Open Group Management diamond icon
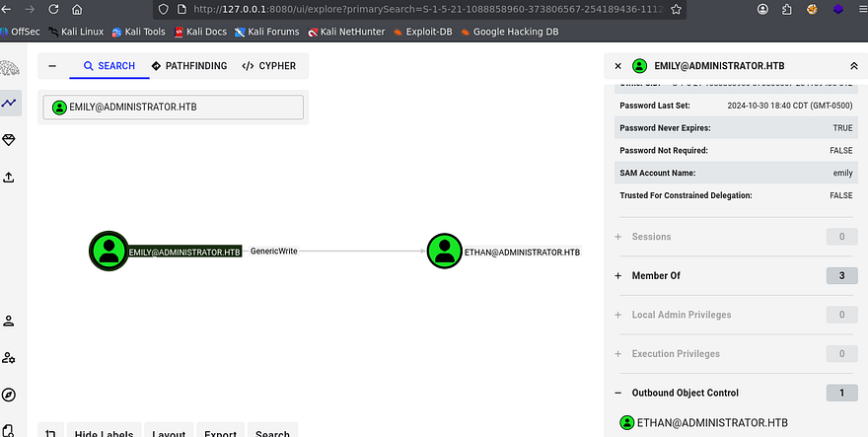Image resolution: width=868 pixels, height=437 pixels. (x=10, y=140)
